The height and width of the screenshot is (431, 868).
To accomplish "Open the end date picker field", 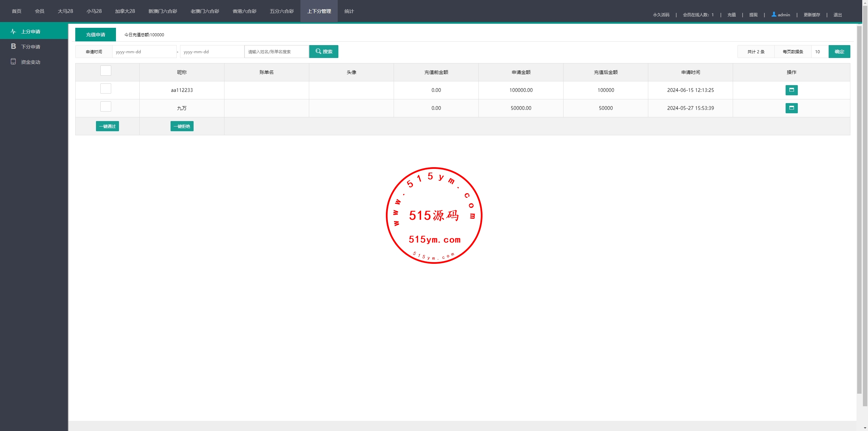I will pos(212,52).
